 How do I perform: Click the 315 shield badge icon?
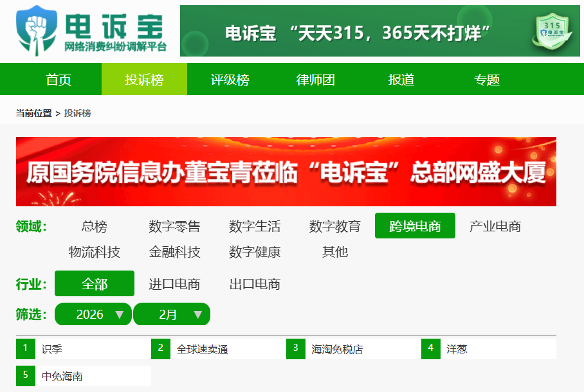[x=551, y=31]
